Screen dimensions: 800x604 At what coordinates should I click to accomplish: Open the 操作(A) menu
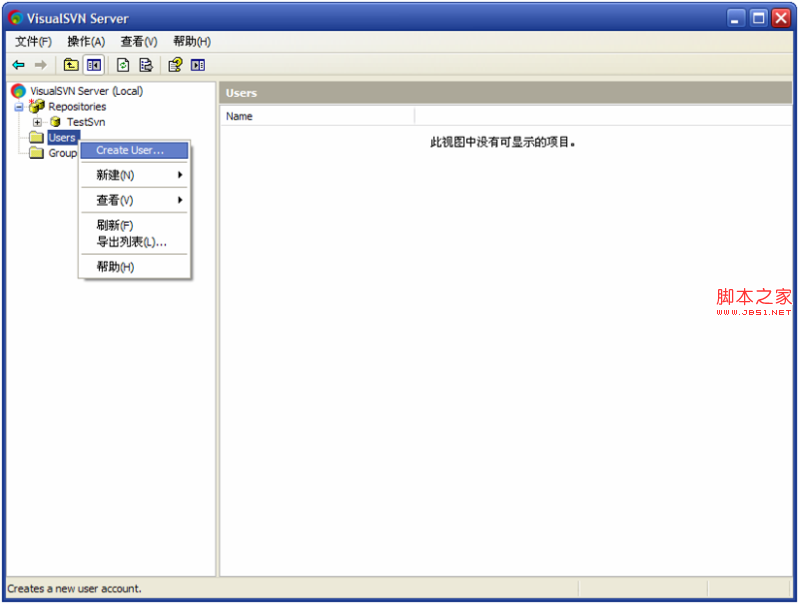click(86, 41)
